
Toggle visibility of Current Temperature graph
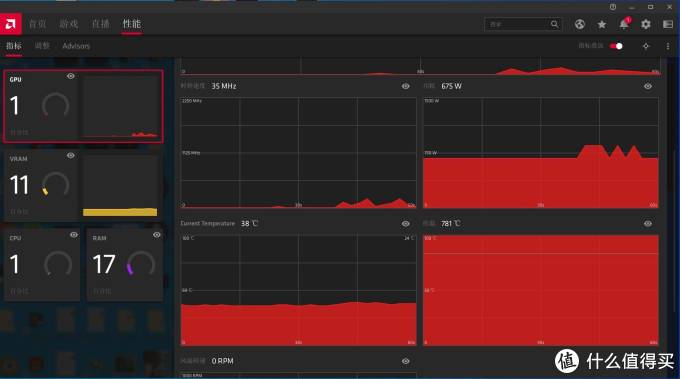tap(405, 224)
